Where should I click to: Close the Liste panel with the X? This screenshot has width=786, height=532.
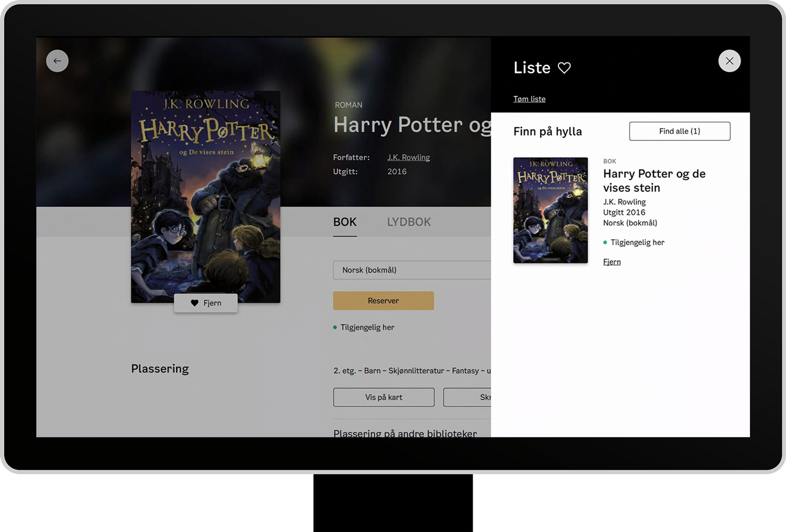pyautogui.click(x=729, y=61)
